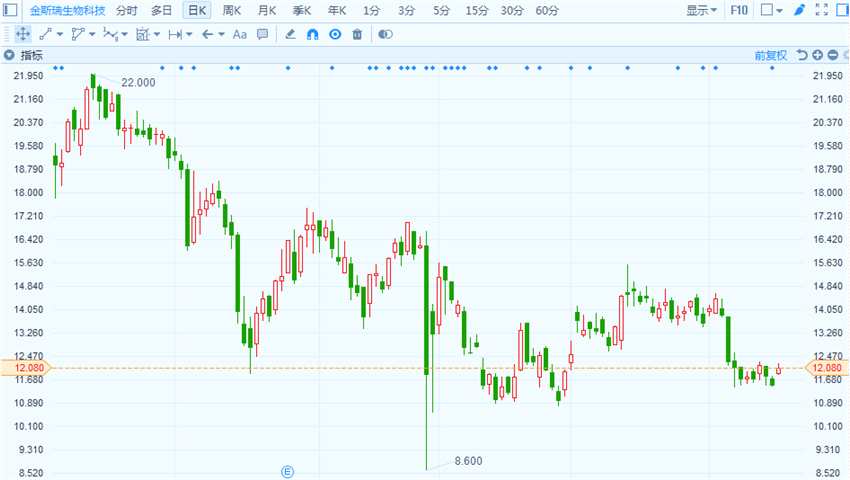Image resolution: width=850 pixels, height=480 pixels.
Task: Toggle the blue target visibility icon
Action: click(335, 34)
